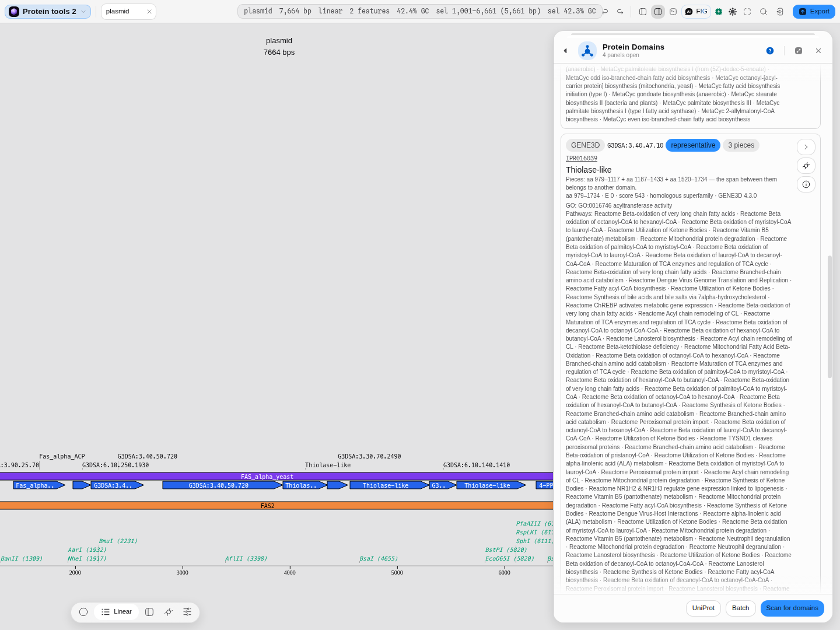Viewport: 840px width, 630px height.
Task: Undo the last action
Action: click(605, 12)
